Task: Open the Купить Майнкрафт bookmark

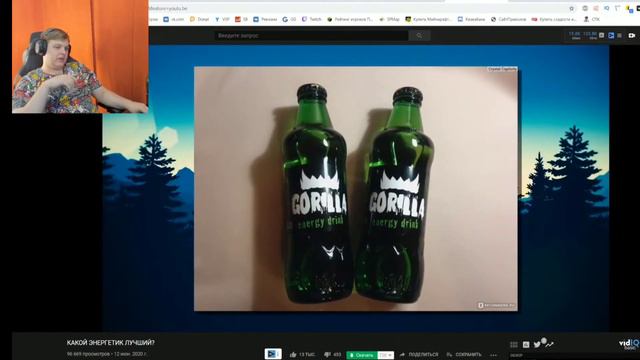Action: click(429, 19)
